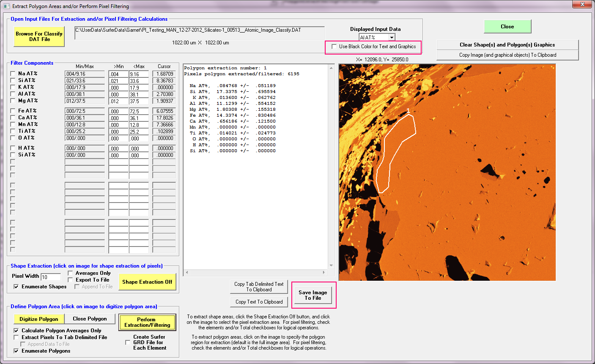Image resolution: width=595 pixels, height=364 pixels.
Task: Enable Create Surfer GRD File checkbox
Action: pos(128,342)
